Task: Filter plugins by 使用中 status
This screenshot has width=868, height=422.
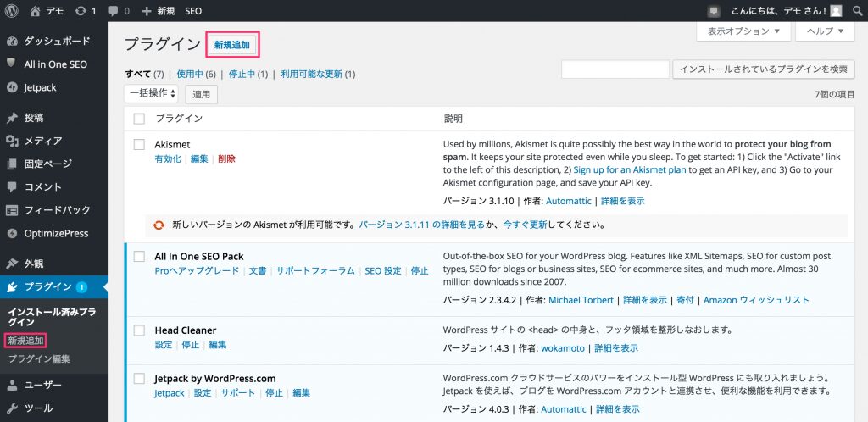Action: (x=192, y=74)
